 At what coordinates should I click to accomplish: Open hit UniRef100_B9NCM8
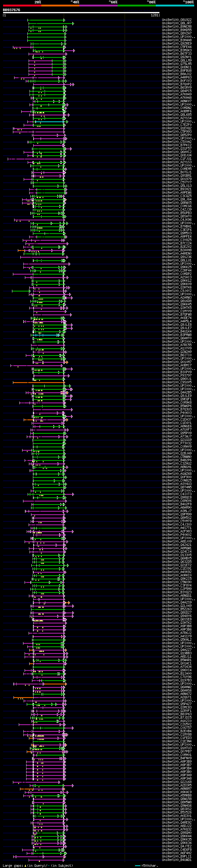pos(177,26)
